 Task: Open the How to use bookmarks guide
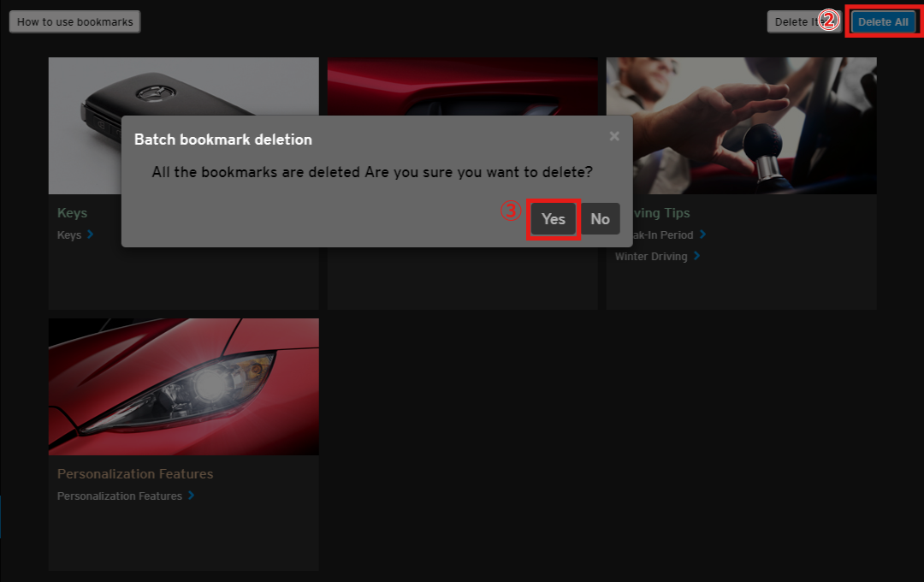[x=75, y=22]
